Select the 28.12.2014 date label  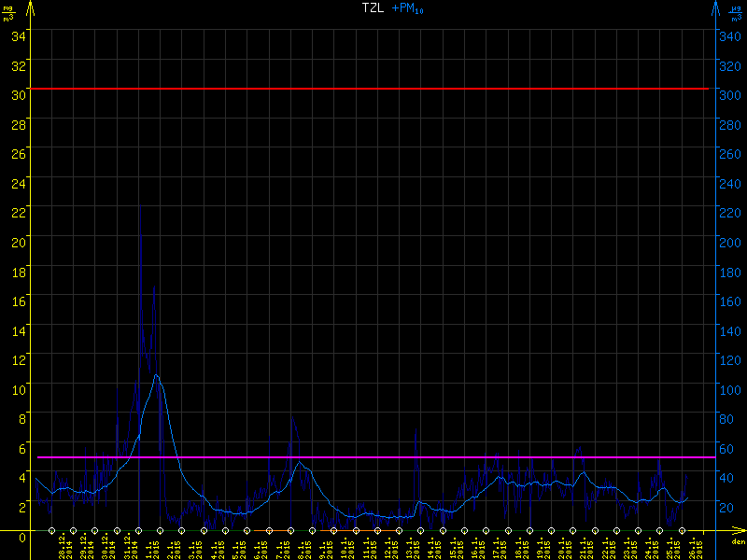tap(65, 547)
